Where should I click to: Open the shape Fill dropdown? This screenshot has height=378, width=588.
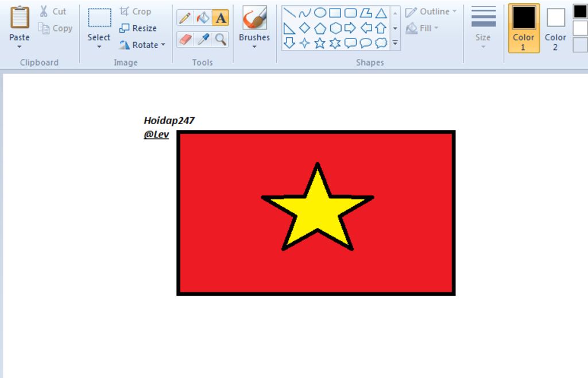tap(422, 28)
